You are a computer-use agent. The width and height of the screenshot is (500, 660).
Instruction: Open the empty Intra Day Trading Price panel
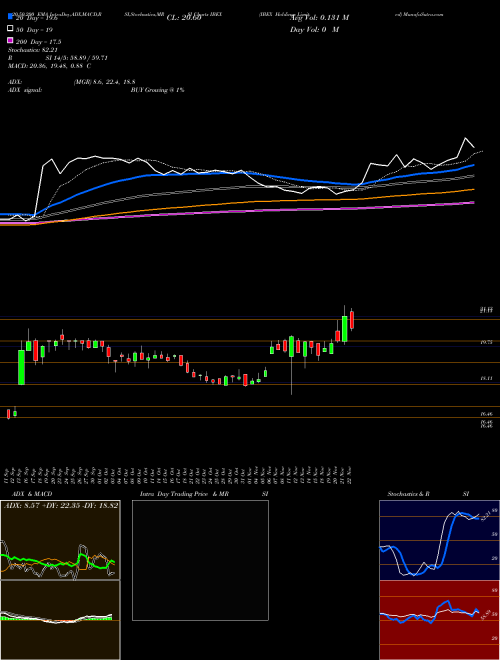(x=200, y=560)
